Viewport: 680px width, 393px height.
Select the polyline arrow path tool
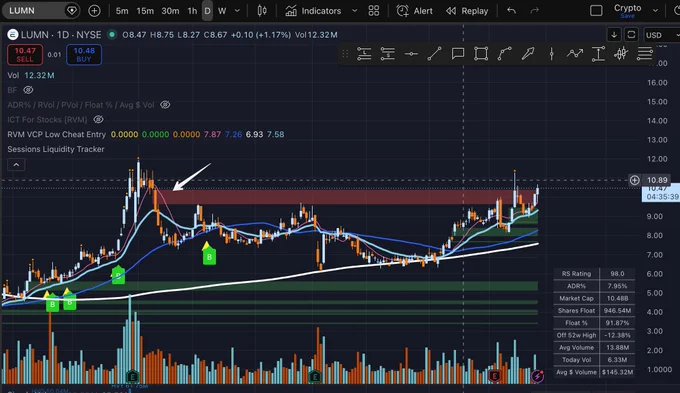(x=575, y=54)
